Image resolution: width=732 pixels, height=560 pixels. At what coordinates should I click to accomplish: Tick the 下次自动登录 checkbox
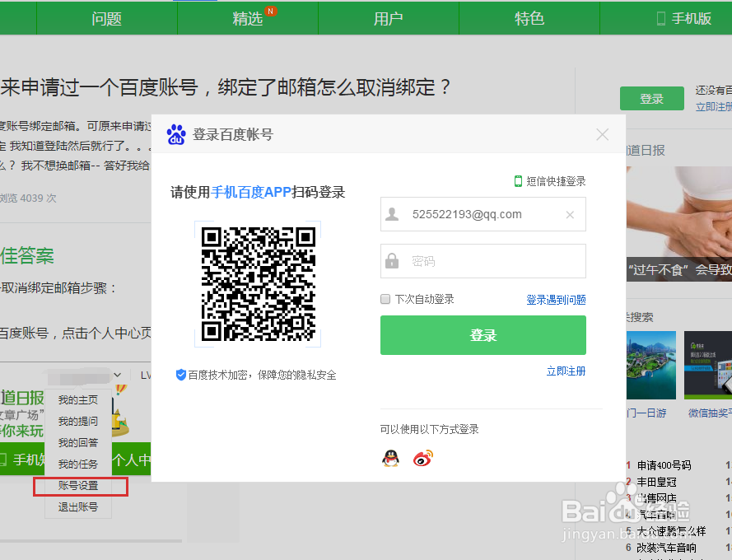pyautogui.click(x=385, y=299)
